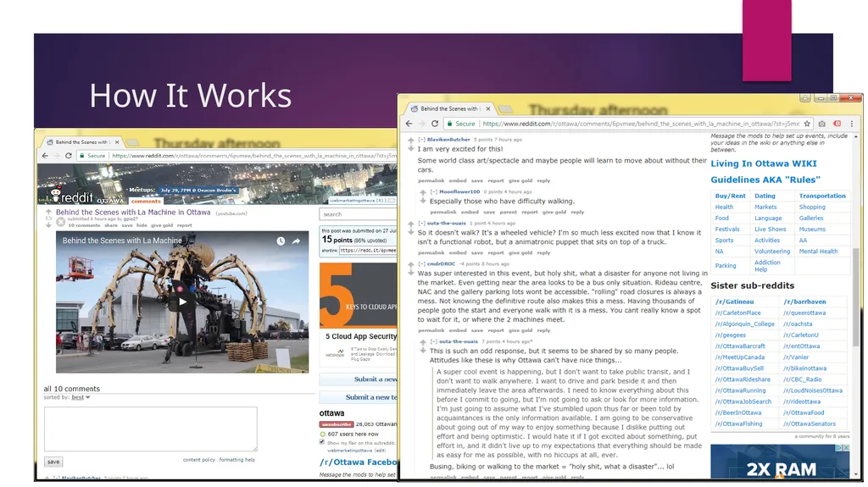
Task: Collapse Moonflower100's comment with [-]
Action: [x=433, y=191]
